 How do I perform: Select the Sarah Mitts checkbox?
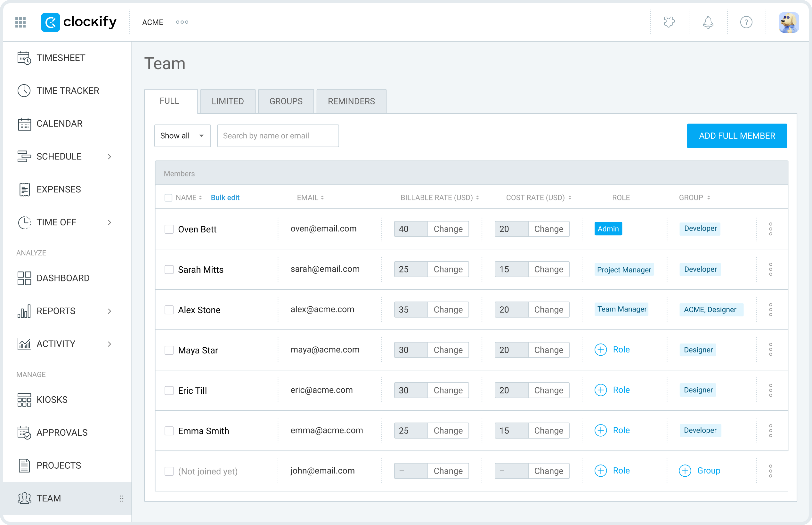click(x=169, y=270)
